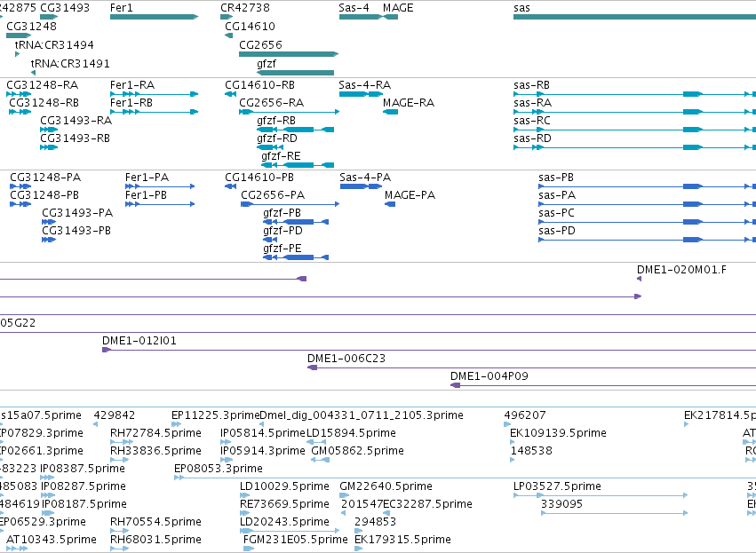The width and height of the screenshot is (756, 553).
Task: Click the gfzf-PB protein glyph
Action: coord(296,222)
